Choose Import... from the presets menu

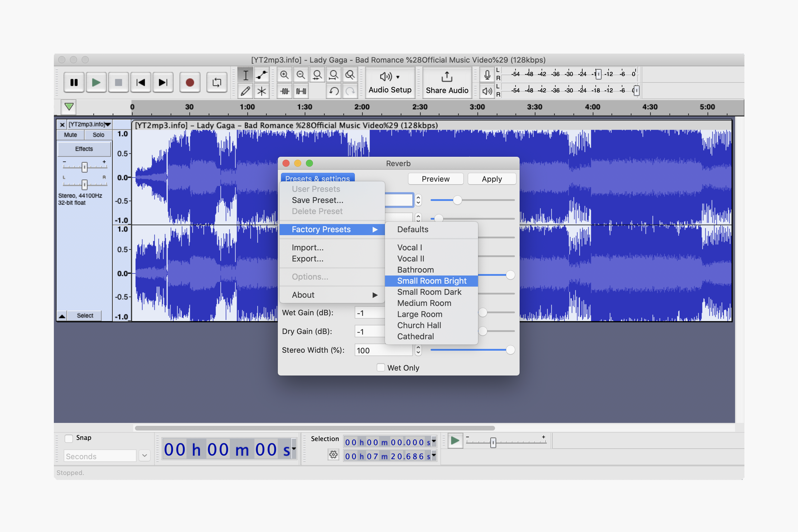pos(332,247)
